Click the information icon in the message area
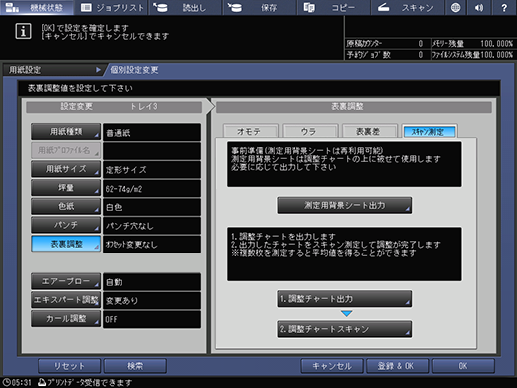Image resolution: width=517 pixels, height=388 pixels. [x=23, y=31]
